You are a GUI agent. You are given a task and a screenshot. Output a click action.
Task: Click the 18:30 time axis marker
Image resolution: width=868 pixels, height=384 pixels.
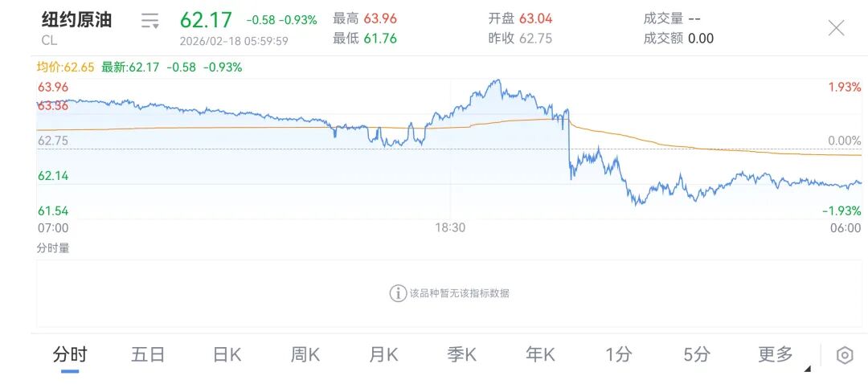pyautogui.click(x=450, y=228)
